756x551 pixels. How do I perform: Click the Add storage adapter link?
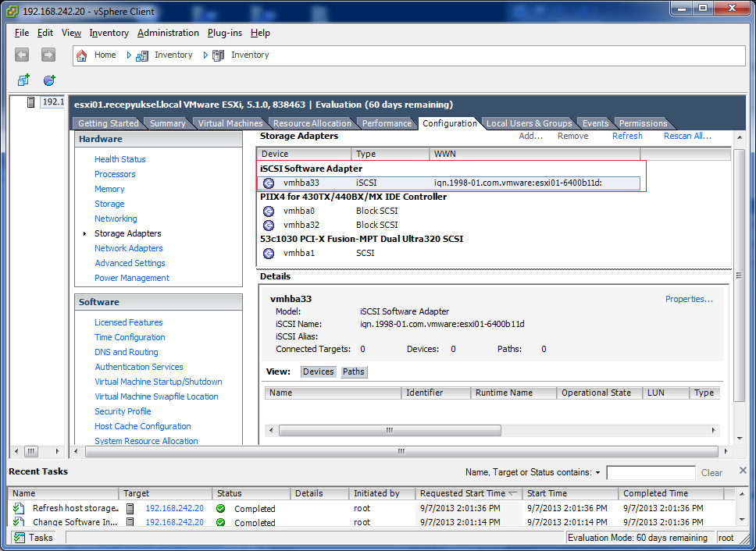pyautogui.click(x=531, y=136)
